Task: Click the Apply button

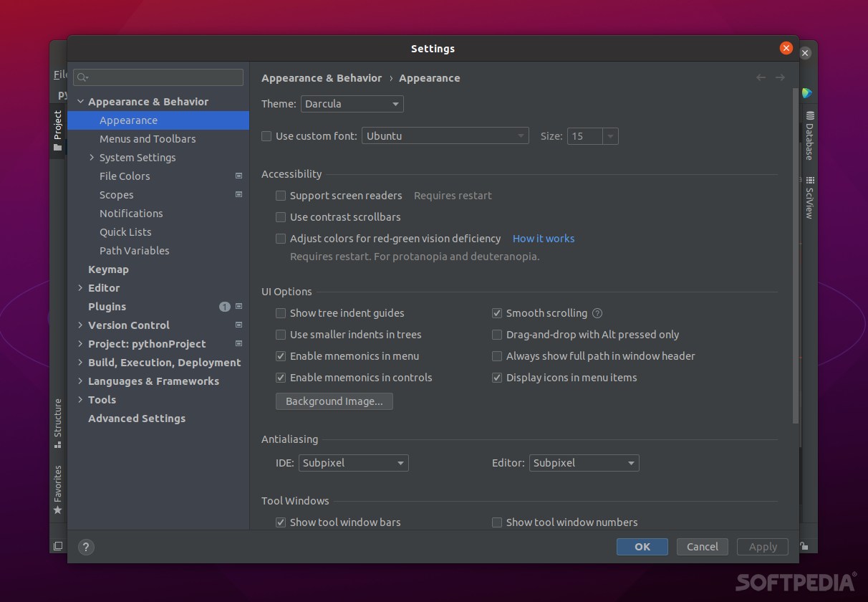Action: (763, 547)
